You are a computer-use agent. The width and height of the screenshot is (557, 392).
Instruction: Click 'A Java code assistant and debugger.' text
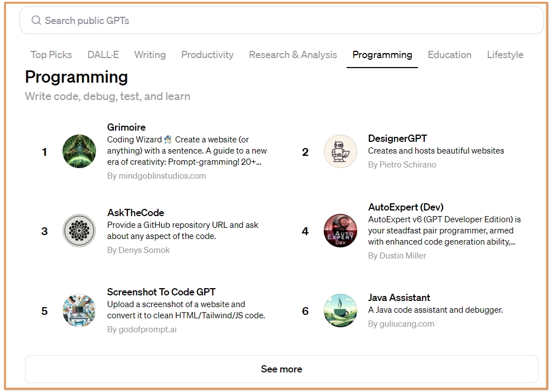pos(435,310)
